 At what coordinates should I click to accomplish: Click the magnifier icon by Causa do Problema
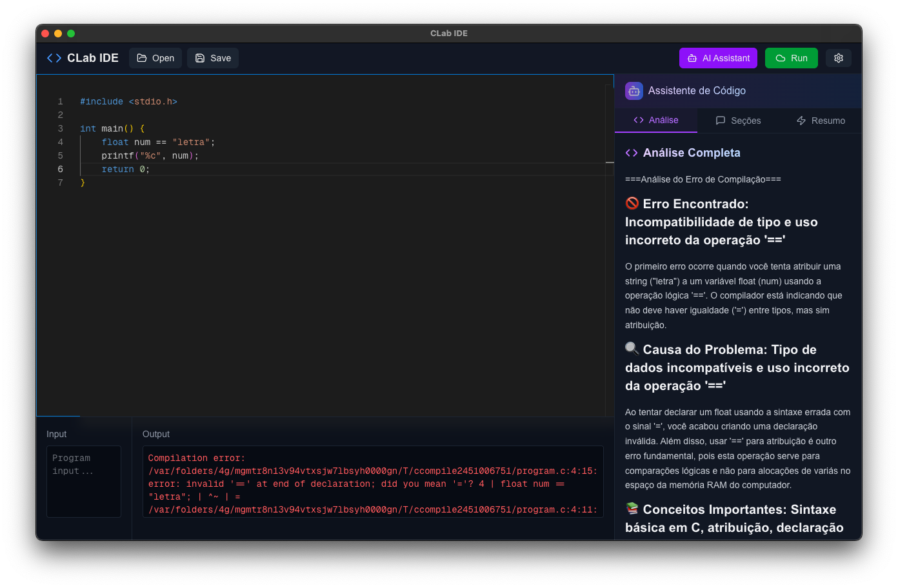click(x=632, y=349)
